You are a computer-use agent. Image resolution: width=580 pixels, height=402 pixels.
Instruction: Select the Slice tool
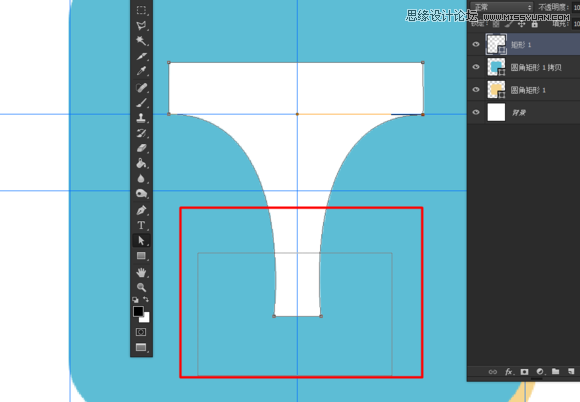pos(141,56)
